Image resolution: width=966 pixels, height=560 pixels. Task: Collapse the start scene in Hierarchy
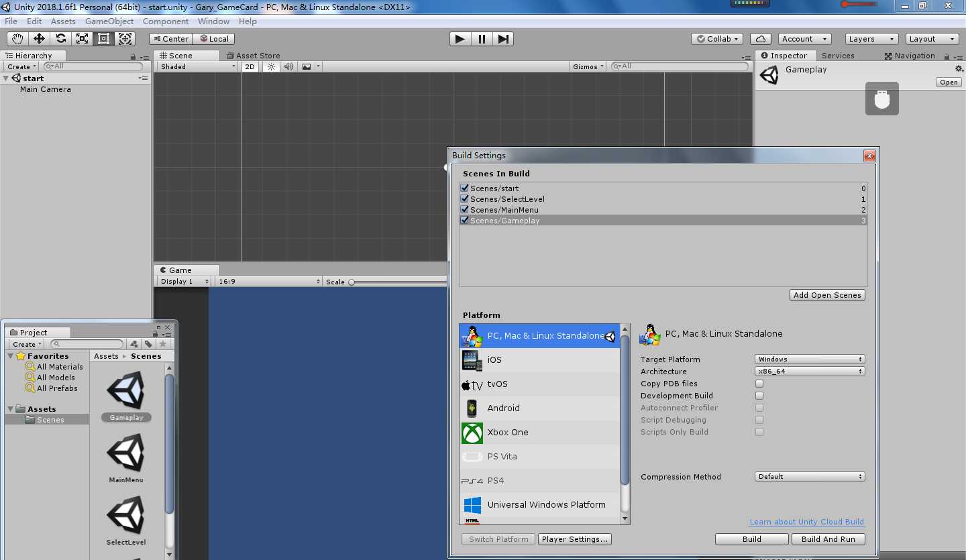coord(6,78)
